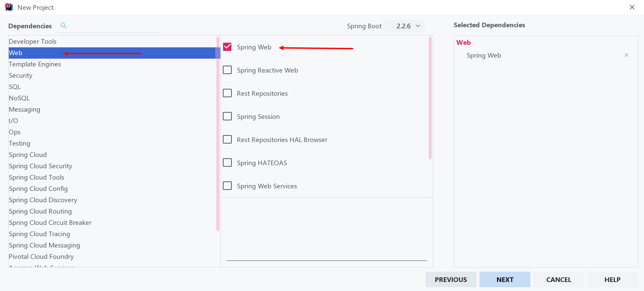Click the category list's pink scrollbar
This screenshot has height=291, width=644.
click(218, 134)
